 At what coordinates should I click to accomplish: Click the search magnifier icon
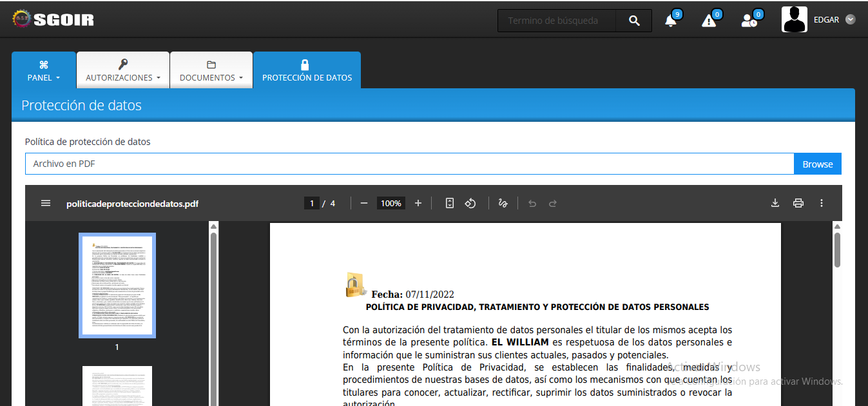click(x=633, y=20)
